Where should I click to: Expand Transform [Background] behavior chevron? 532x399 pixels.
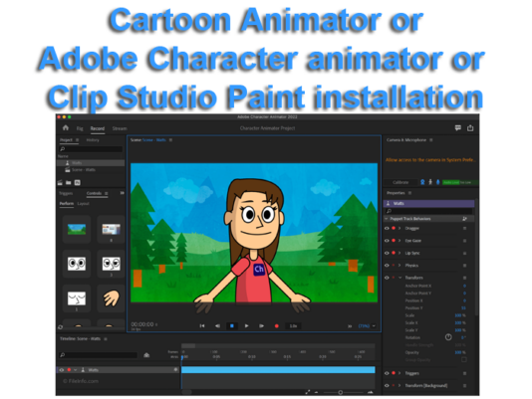399,386
